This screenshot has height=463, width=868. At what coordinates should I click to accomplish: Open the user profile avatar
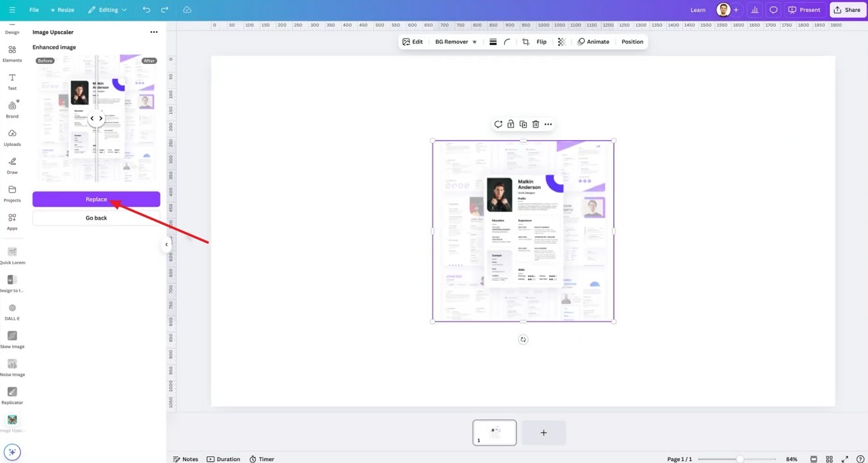point(723,10)
